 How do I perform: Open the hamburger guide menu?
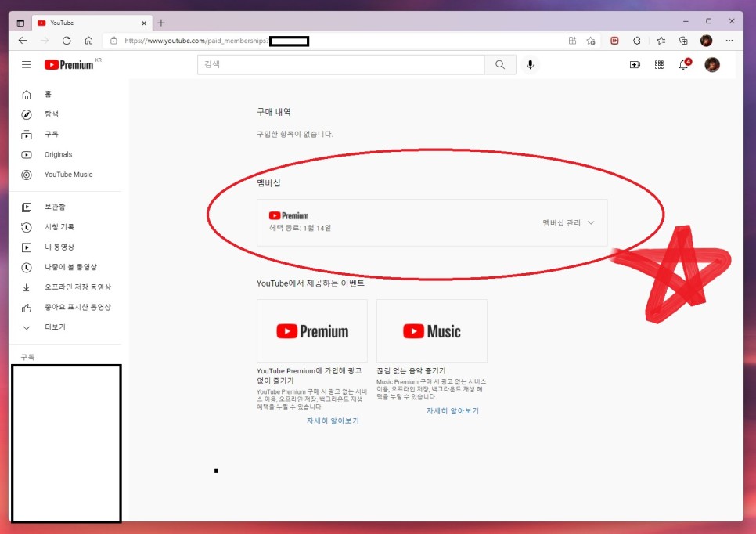click(x=27, y=65)
